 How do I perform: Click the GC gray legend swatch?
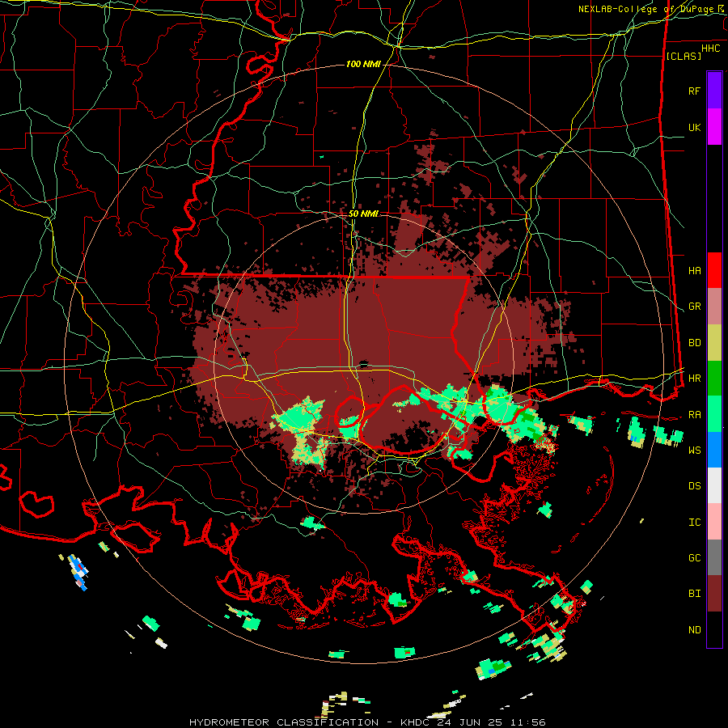pos(714,557)
